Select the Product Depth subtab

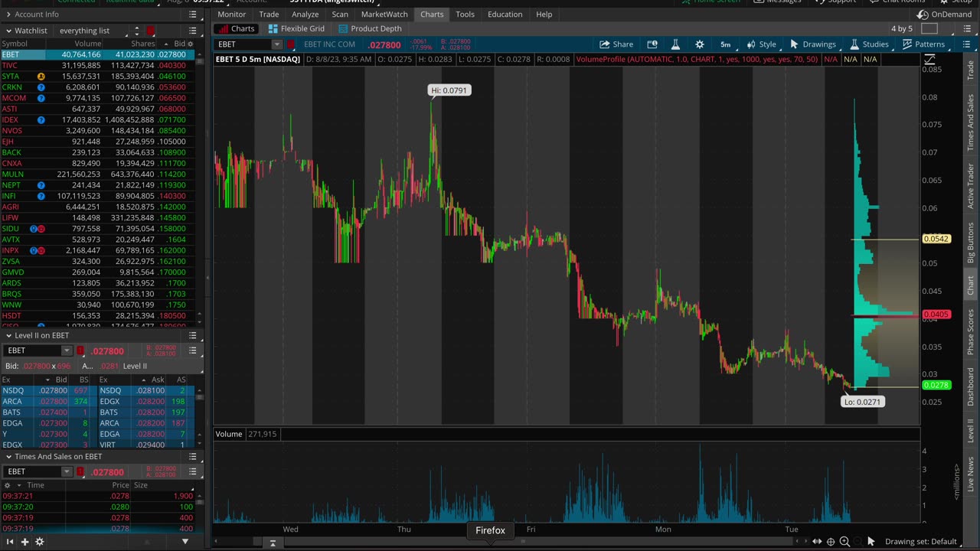click(x=370, y=29)
